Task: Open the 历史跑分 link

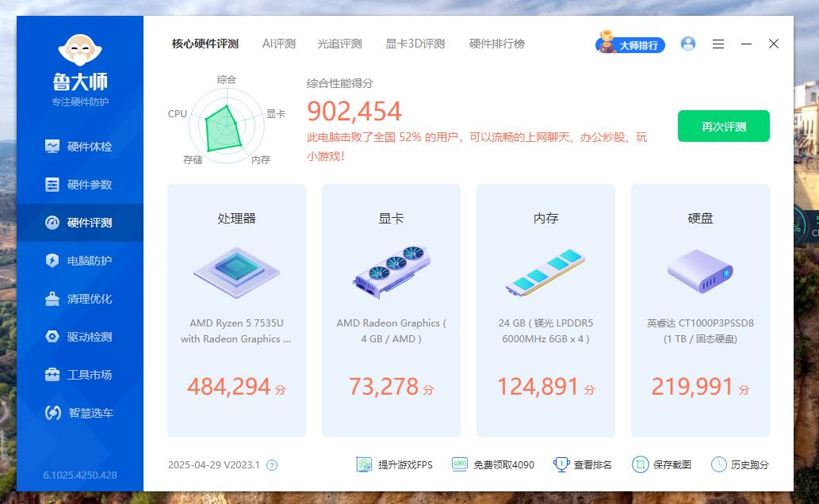Action: point(750,465)
